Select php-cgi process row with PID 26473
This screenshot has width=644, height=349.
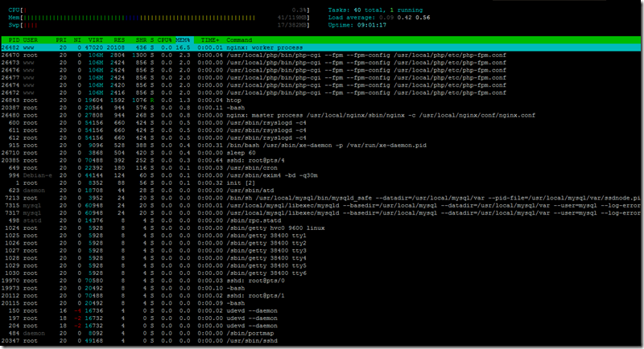coord(320,63)
